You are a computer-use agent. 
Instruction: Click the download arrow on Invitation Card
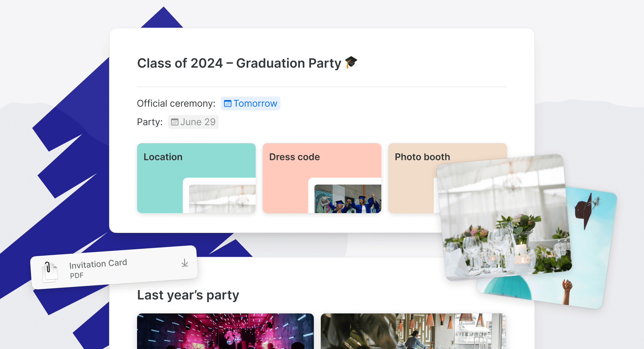pyautogui.click(x=185, y=263)
